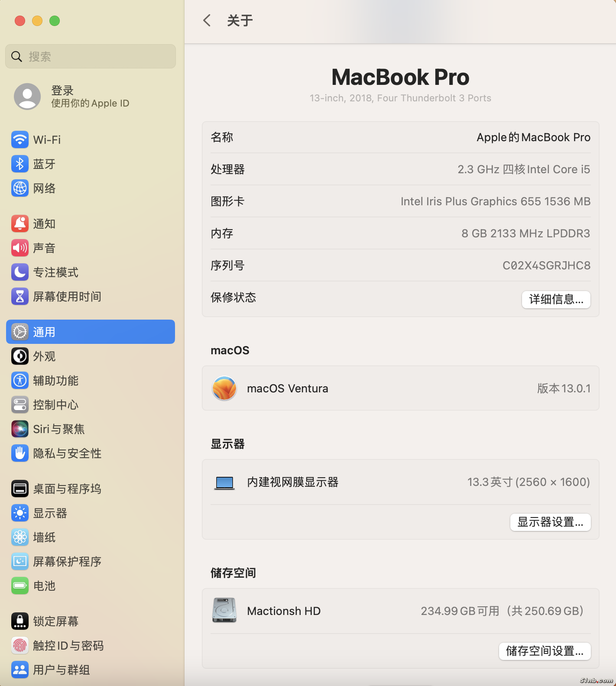This screenshot has height=686, width=616.
Task: Open the 显示器设置... button
Action: pyautogui.click(x=551, y=522)
